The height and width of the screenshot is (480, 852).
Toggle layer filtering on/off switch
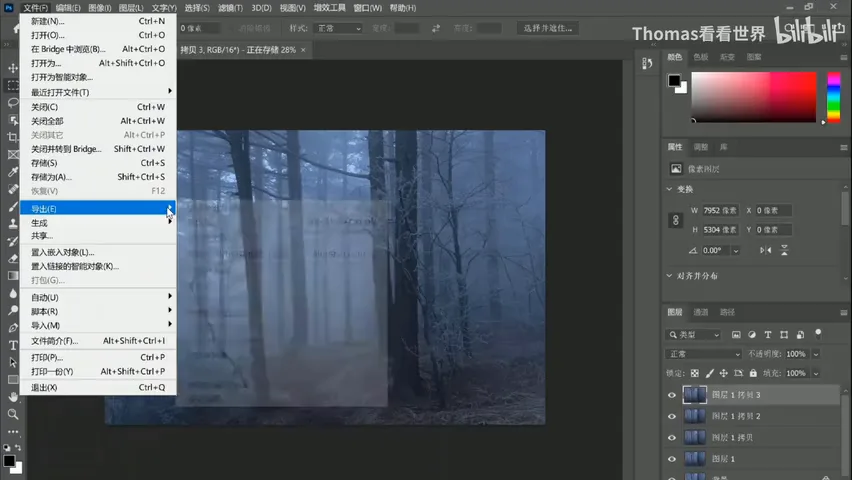(x=818, y=334)
